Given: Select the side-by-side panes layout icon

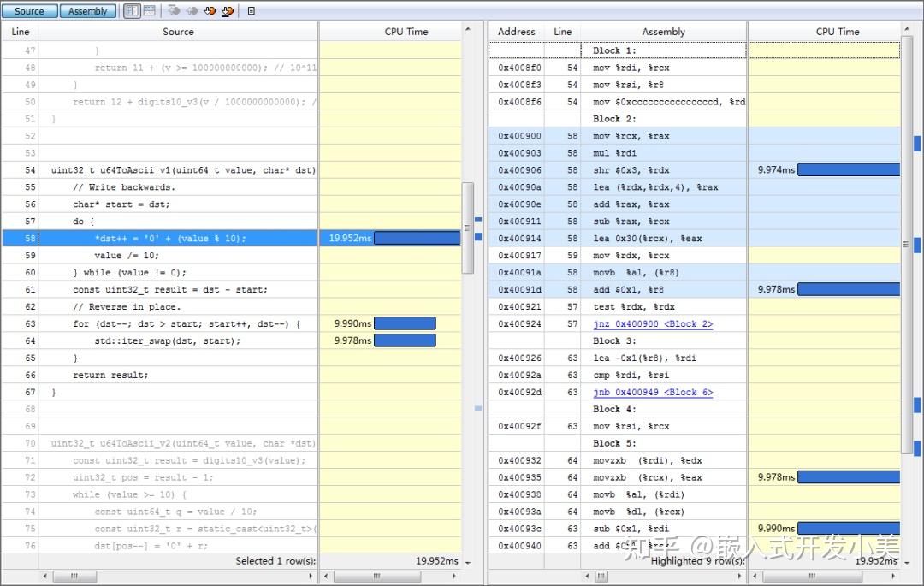Looking at the screenshot, I should (x=133, y=10).
